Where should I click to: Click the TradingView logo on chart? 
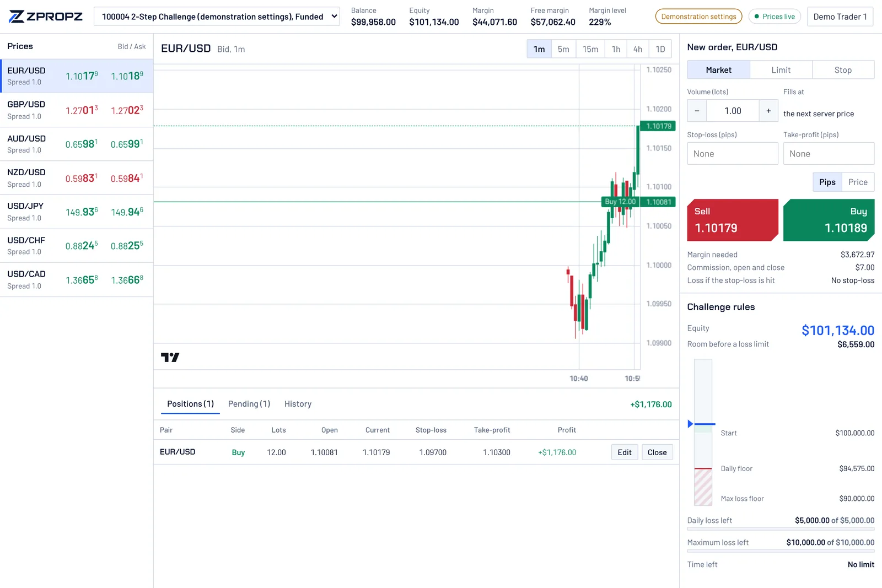(170, 357)
